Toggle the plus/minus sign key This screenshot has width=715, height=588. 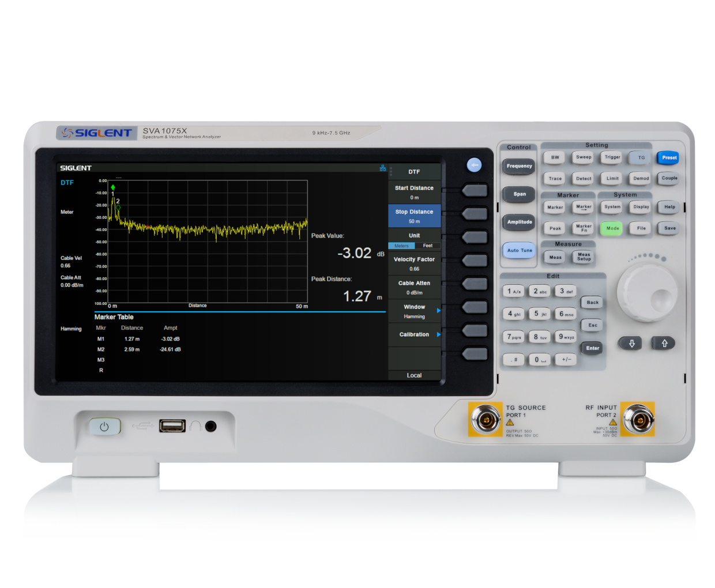(x=566, y=360)
